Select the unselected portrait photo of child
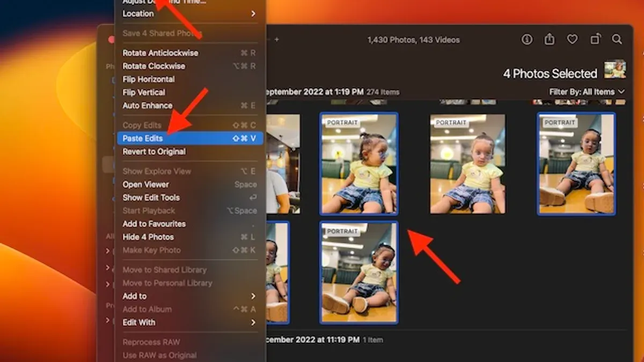644x362 pixels. click(x=467, y=164)
